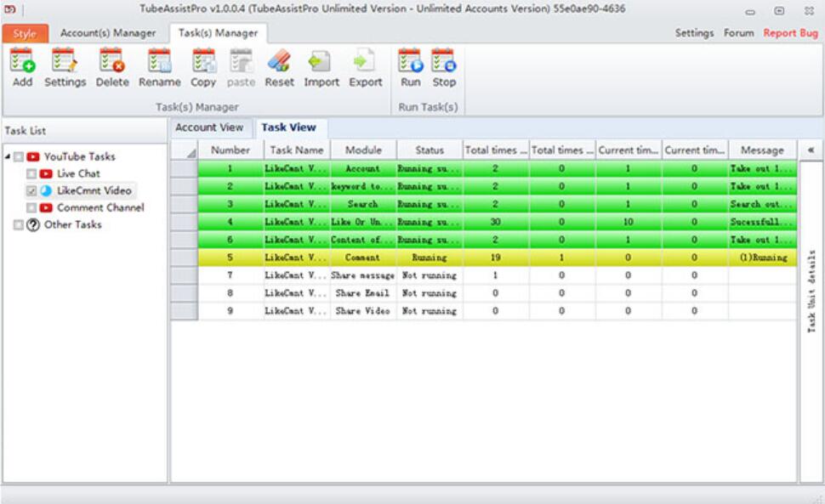Click the Message column header
Image resolution: width=825 pixels, height=504 pixels.
click(762, 150)
